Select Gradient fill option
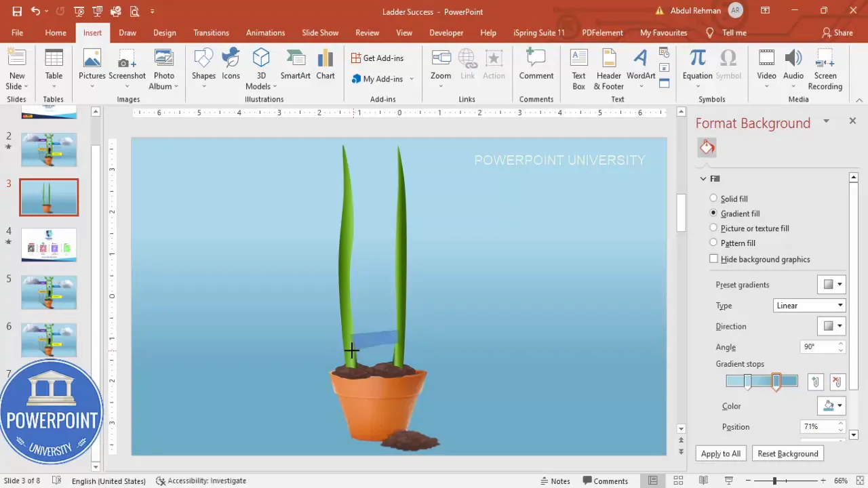The height and width of the screenshot is (488, 868). 734,213
